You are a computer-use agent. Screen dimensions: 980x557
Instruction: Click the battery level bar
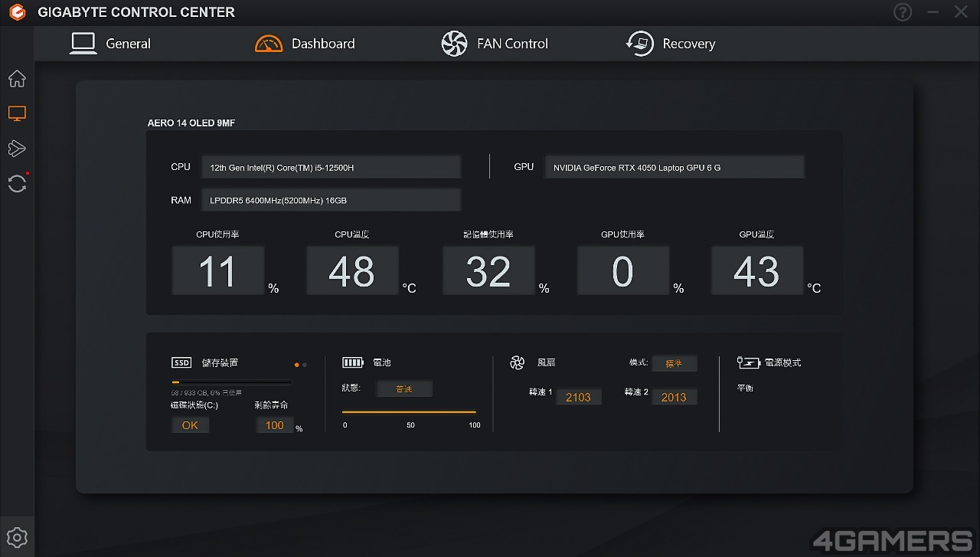coord(409,412)
